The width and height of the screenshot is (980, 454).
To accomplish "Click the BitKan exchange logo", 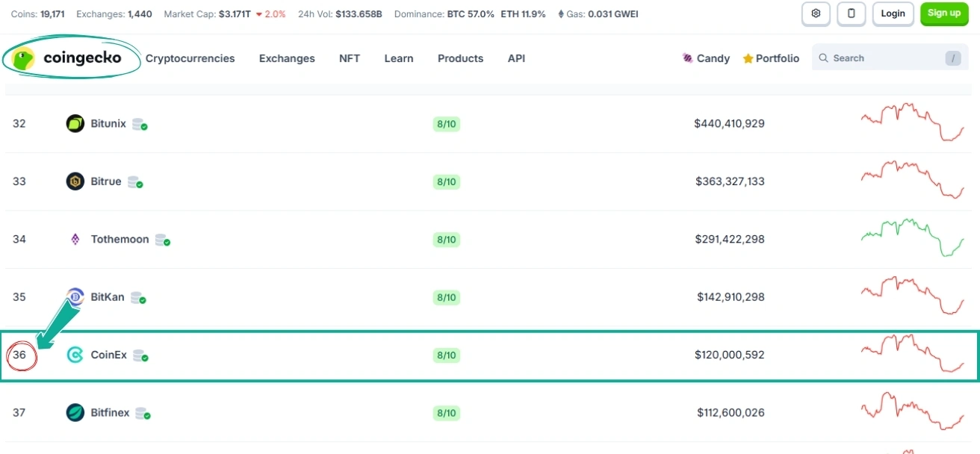I will point(75,297).
